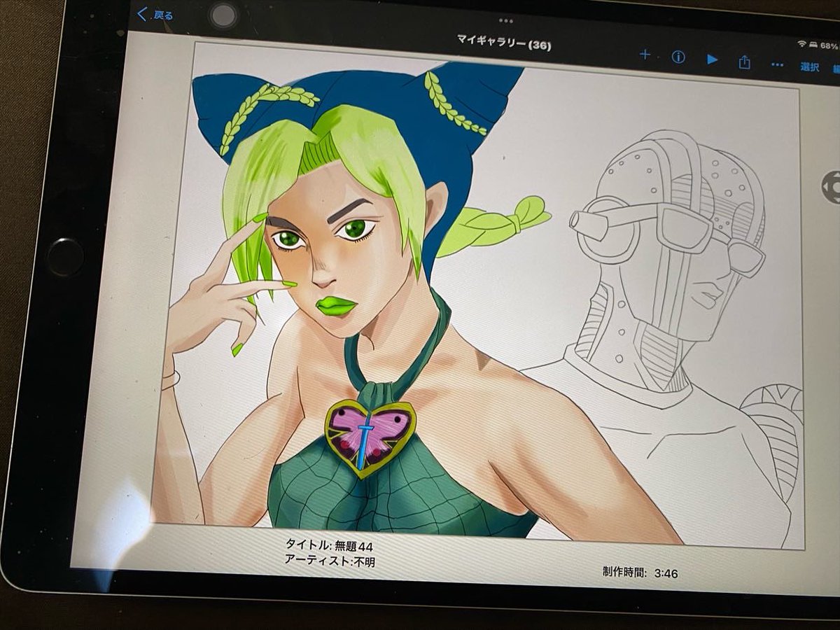Edit title text タイトル: 無題 44
Image resolution: width=840 pixels, height=630 pixels.
tap(328, 545)
